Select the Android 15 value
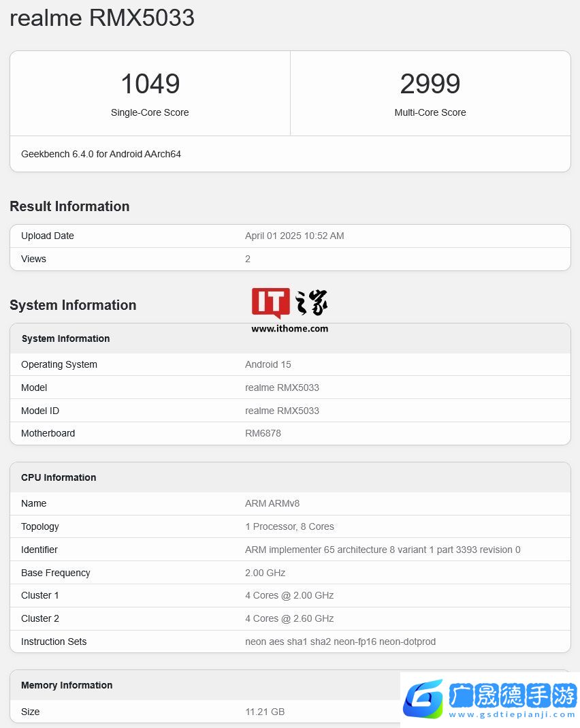This screenshot has height=728, width=580. pyautogui.click(x=268, y=364)
